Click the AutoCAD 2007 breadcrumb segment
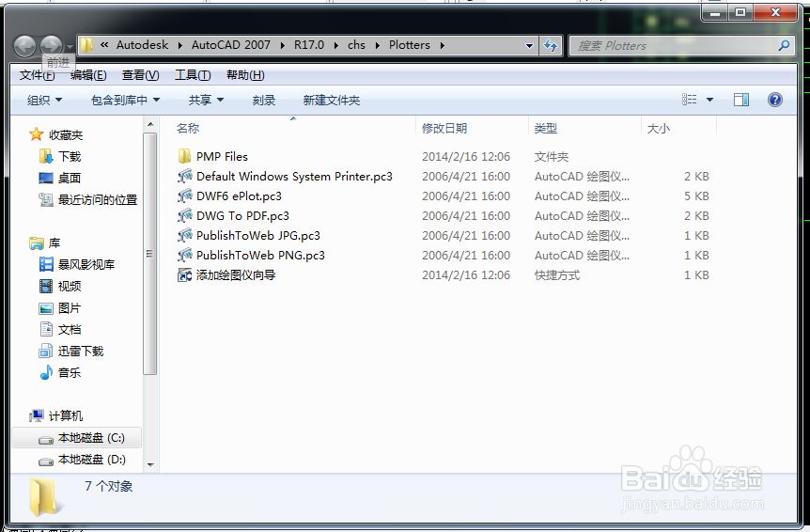 coord(231,45)
